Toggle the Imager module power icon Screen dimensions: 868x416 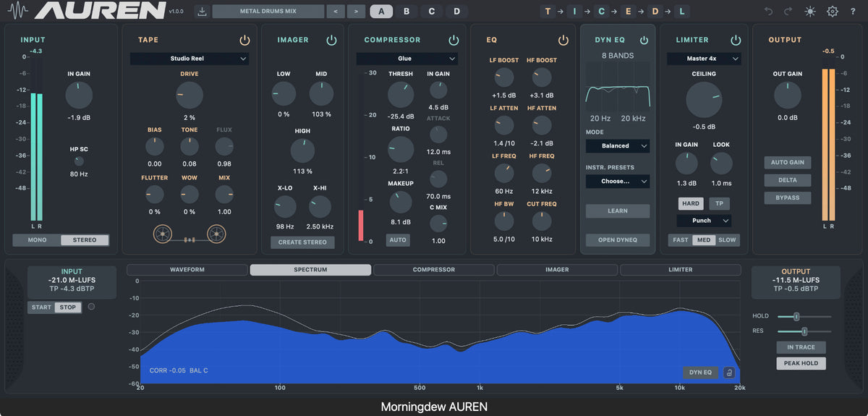click(331, 40)
